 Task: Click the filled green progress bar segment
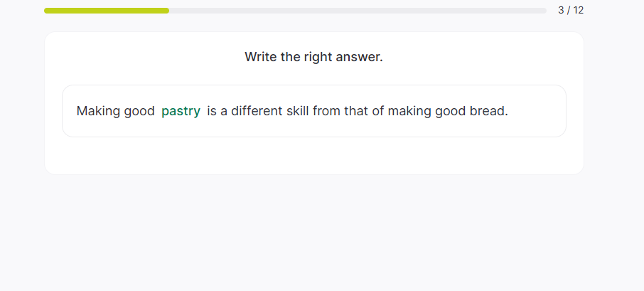[x=107, y=11]
